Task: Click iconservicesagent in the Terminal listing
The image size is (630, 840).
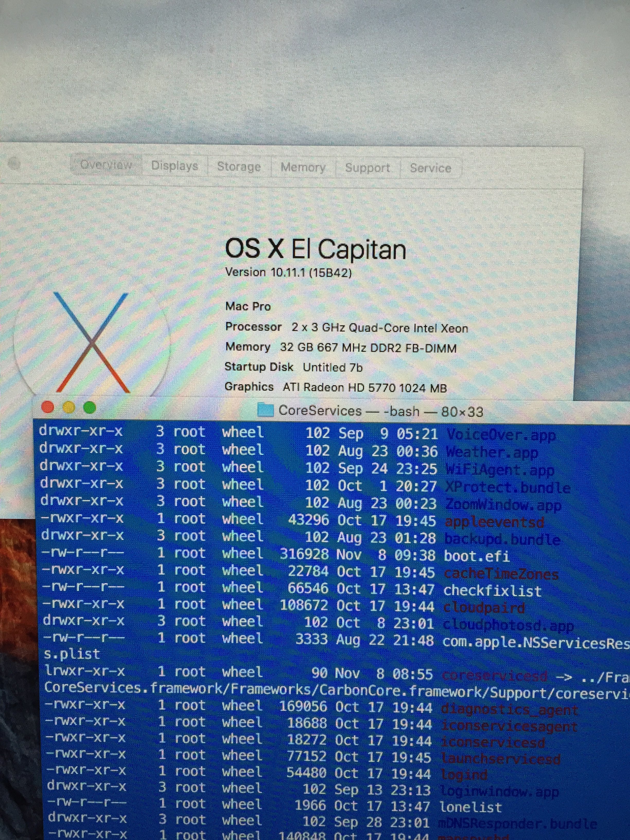Action: (x=509, y=726)
